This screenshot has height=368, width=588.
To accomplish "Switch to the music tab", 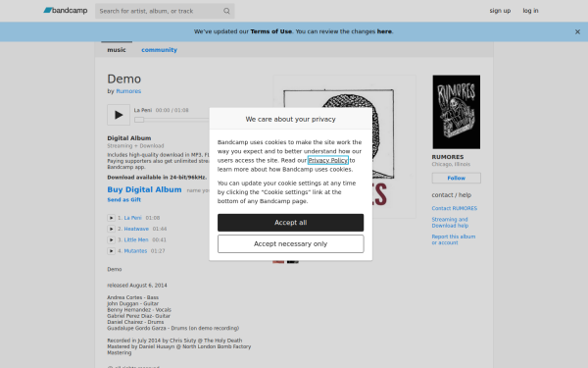I will [x=117, y=50].
